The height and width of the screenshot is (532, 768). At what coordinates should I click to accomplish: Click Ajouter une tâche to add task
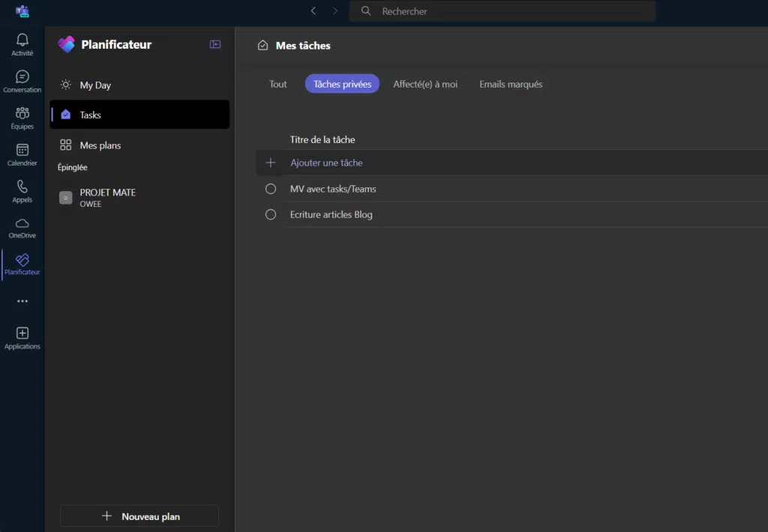coord(326,163)
